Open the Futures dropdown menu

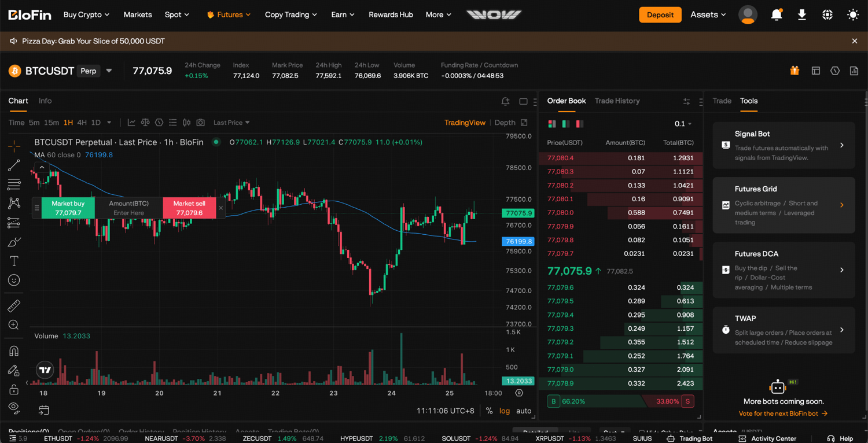point(229,14)
